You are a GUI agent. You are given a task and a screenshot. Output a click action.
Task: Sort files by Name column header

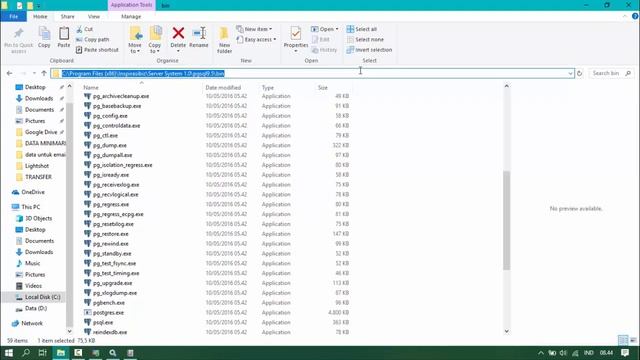pyautogui.click(x=91, y=88)
